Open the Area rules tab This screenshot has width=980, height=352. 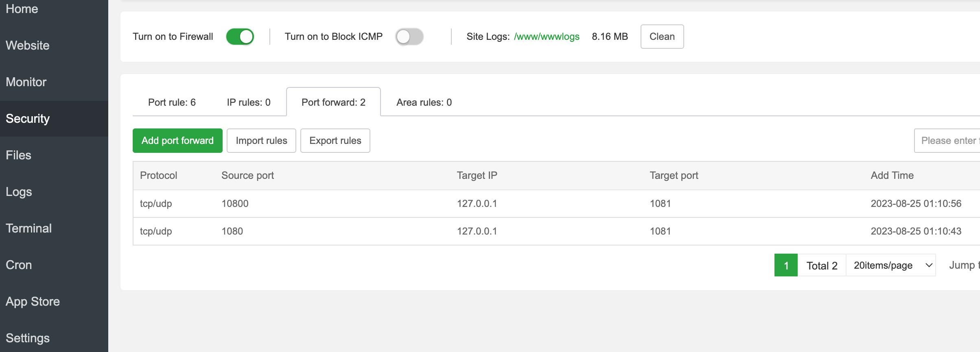[424, 102]
